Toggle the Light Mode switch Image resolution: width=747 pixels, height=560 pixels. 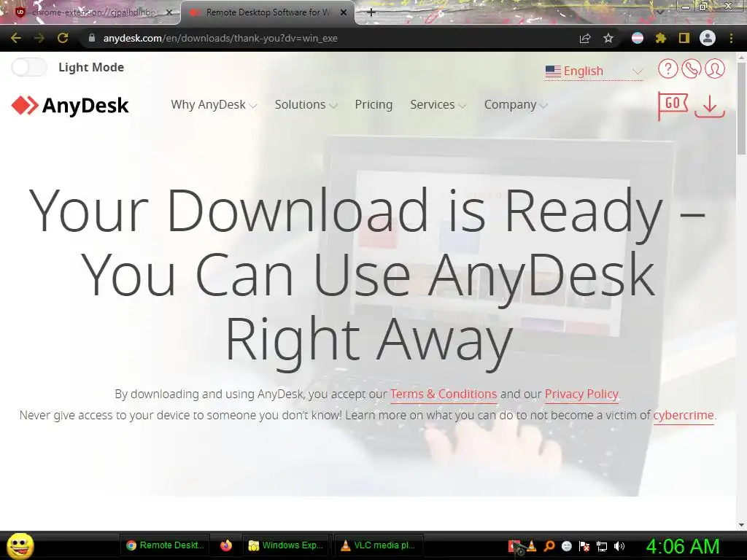tap(29, 67)
